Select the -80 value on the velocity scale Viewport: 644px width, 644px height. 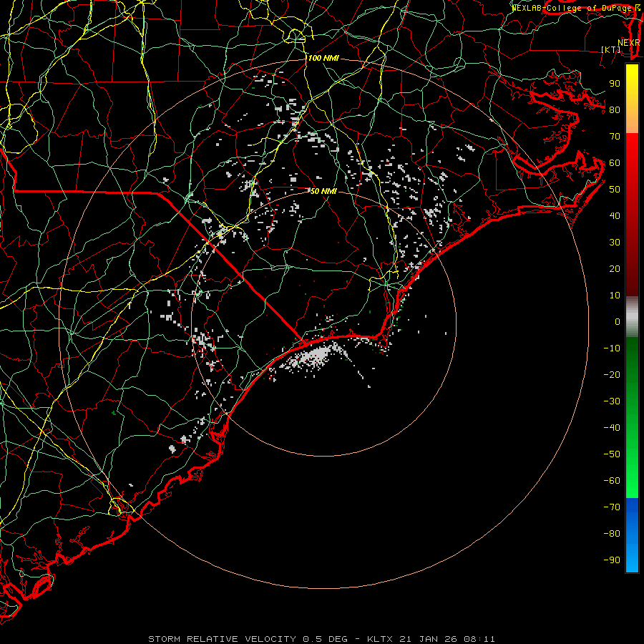(612, 534)
